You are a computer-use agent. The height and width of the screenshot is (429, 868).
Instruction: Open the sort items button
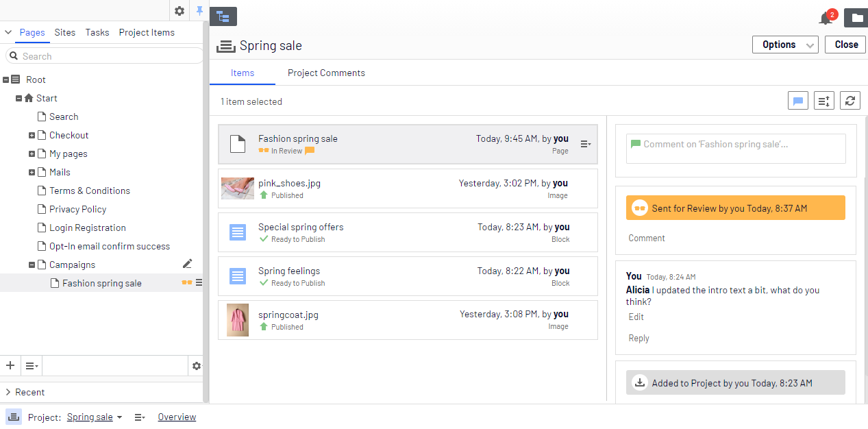tap(824, 101)
